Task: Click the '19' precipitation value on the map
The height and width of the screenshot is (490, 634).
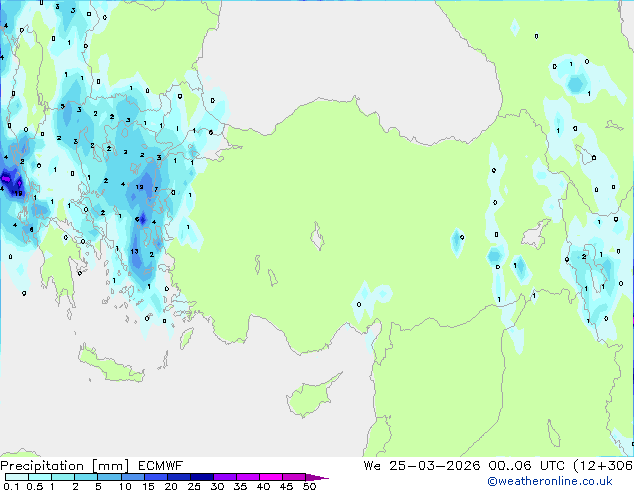Action: pos(19,194)
